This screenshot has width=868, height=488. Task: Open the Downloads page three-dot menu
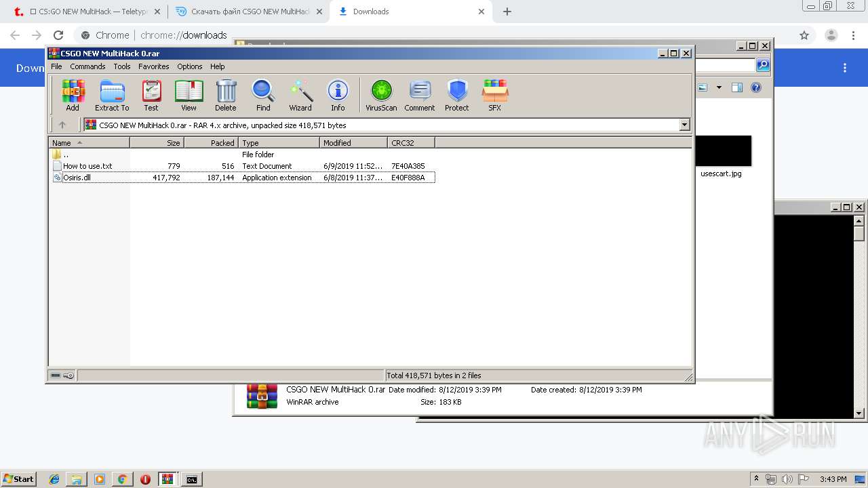[x=845, y=68]
